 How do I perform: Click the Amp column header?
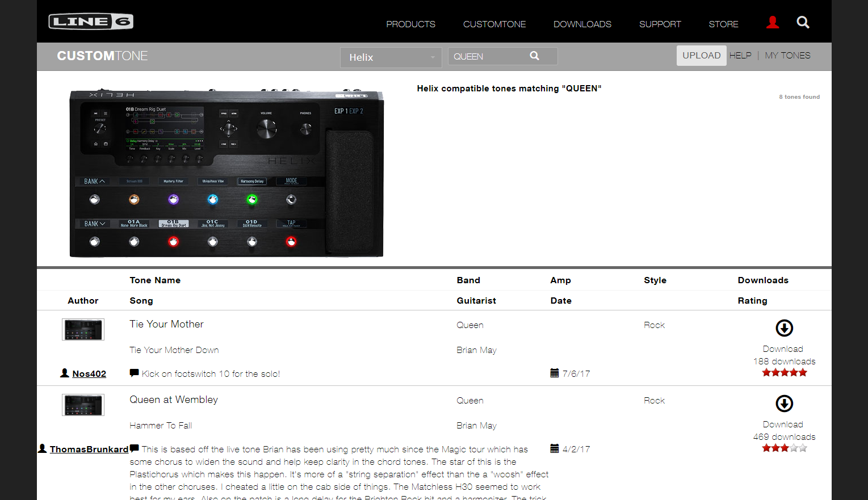(x=560, y=280)
